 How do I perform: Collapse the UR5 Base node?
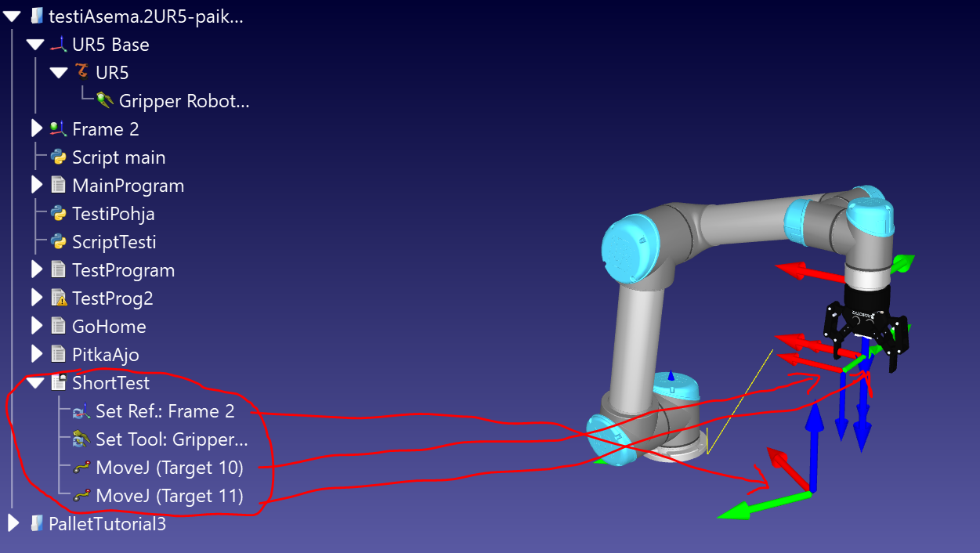[x=36, y=45]
